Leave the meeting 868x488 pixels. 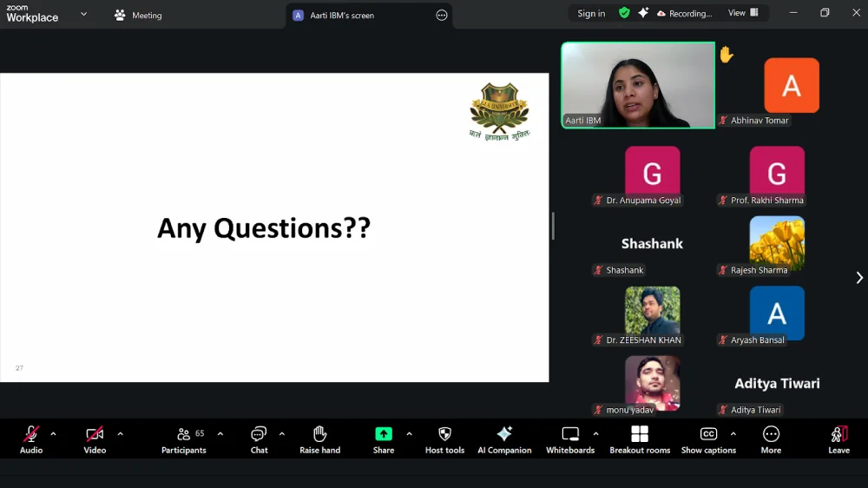click(x=838, y=439)
